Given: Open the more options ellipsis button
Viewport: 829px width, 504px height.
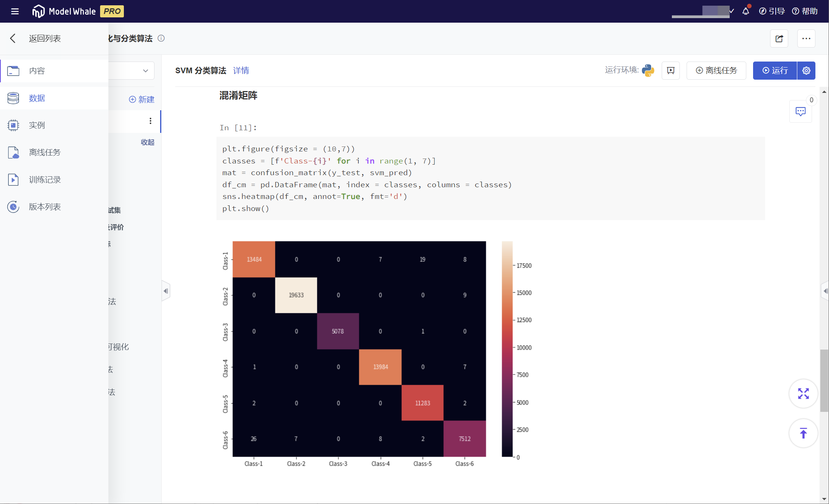Looking at the screenshot, I should [806, 39].
